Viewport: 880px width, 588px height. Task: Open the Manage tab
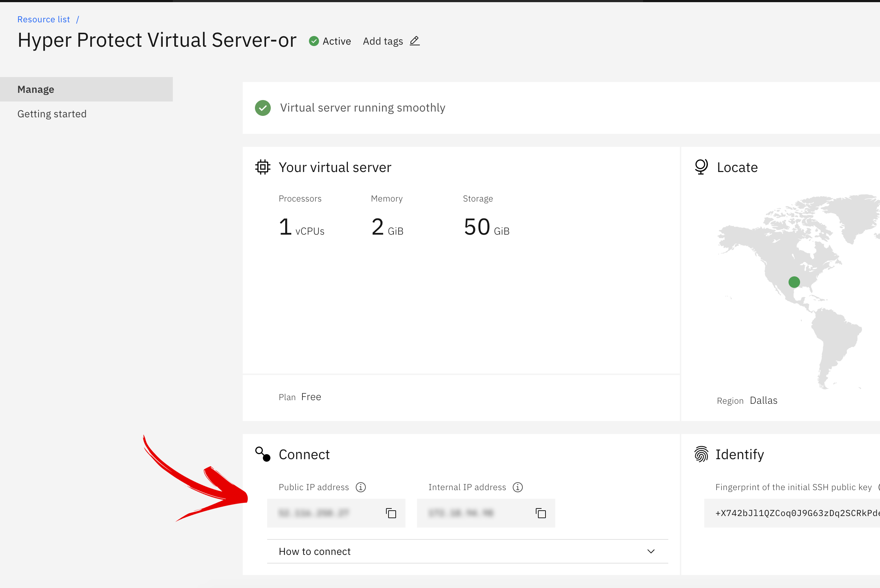36,89
